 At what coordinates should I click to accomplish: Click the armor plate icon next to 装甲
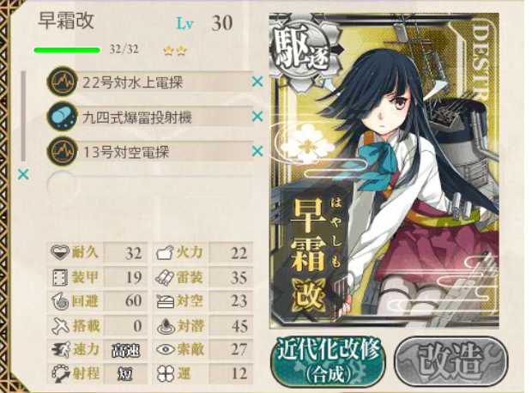pos(61,277)
